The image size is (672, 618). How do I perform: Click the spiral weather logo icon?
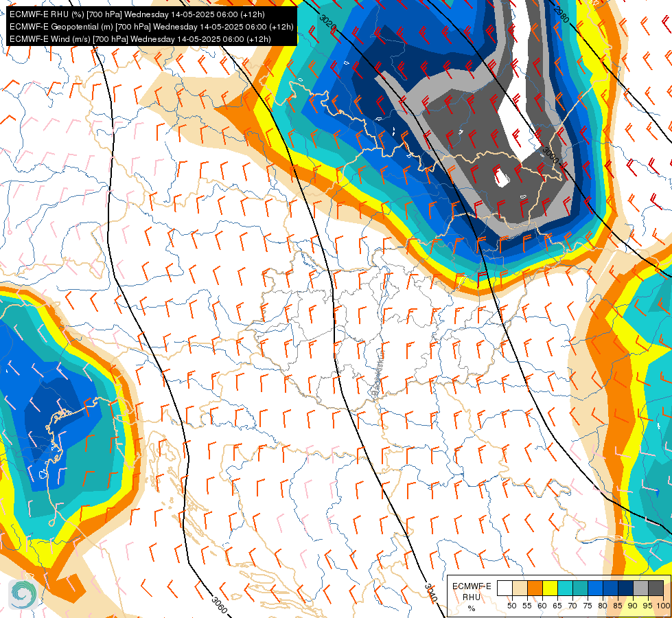pos(23,594)
